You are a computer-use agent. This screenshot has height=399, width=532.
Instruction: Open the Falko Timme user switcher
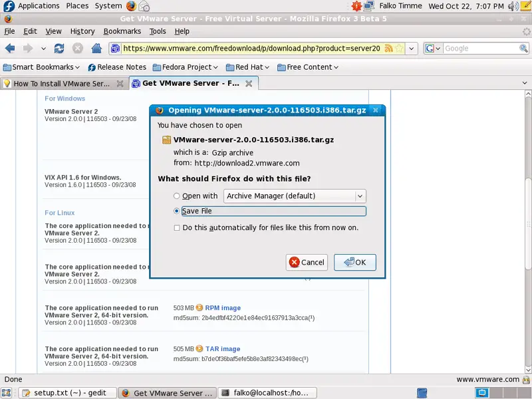pyautogui.click(x=401, y=6)
